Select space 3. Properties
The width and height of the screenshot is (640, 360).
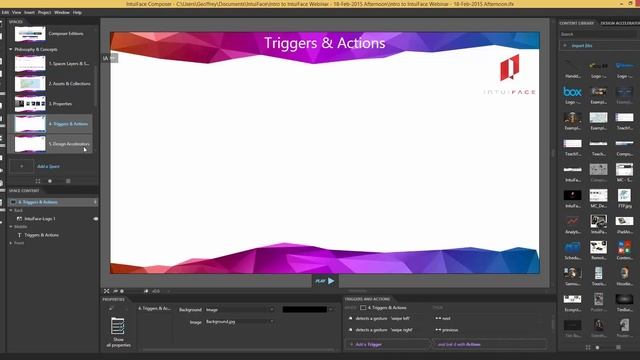(51, 104)
